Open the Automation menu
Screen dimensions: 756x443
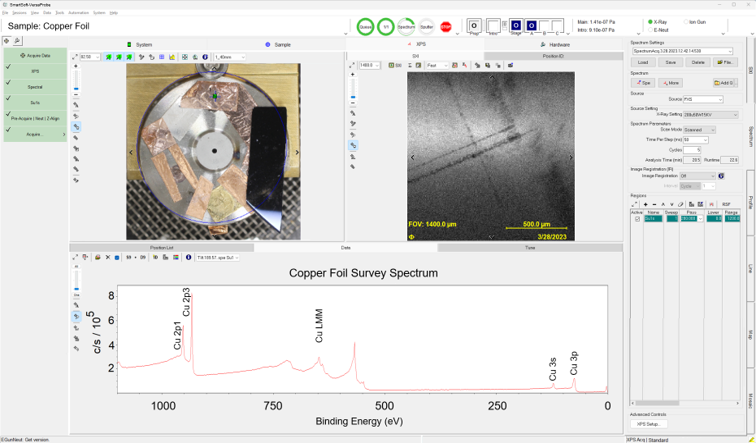[x=79, y=13]
